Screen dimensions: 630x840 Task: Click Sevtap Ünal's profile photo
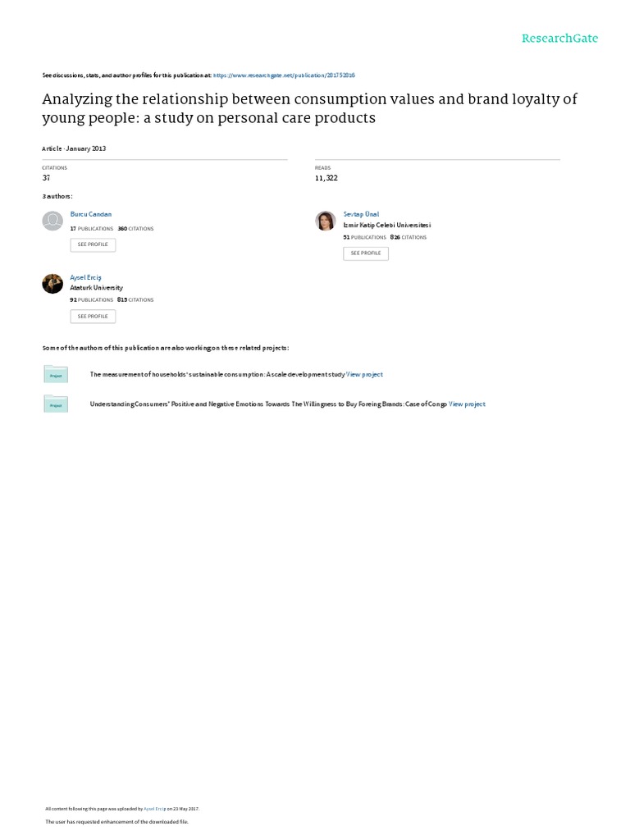(326, 221)
